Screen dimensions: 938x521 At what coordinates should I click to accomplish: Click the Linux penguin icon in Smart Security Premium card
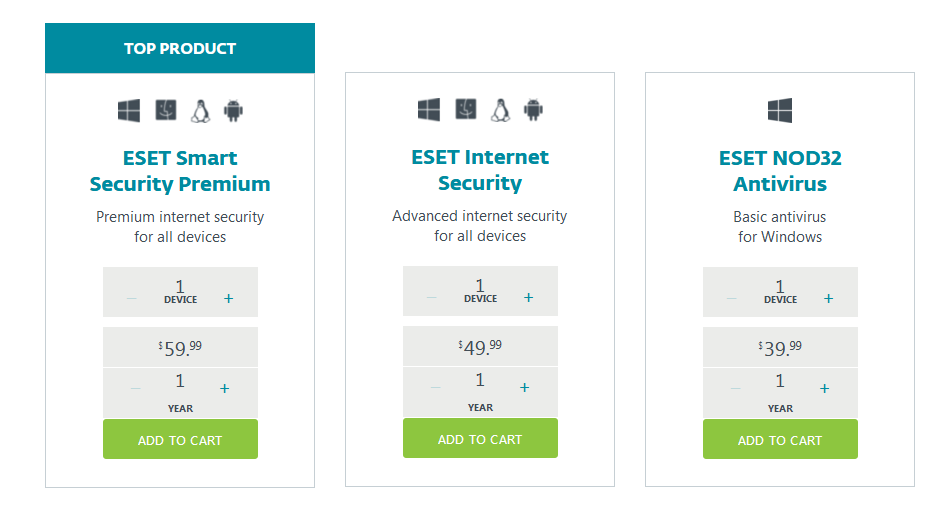(200, 111)
